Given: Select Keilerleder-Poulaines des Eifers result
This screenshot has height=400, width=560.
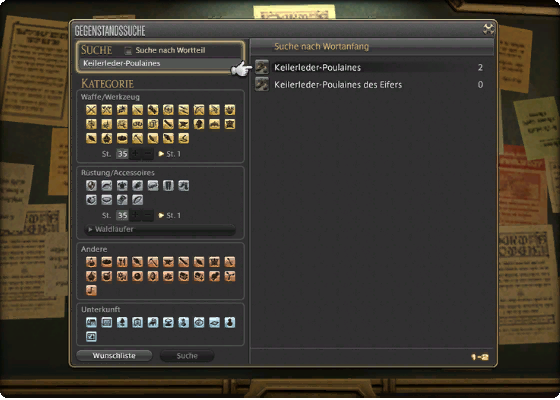Looking at the screenshot, I should coord(370,85).
